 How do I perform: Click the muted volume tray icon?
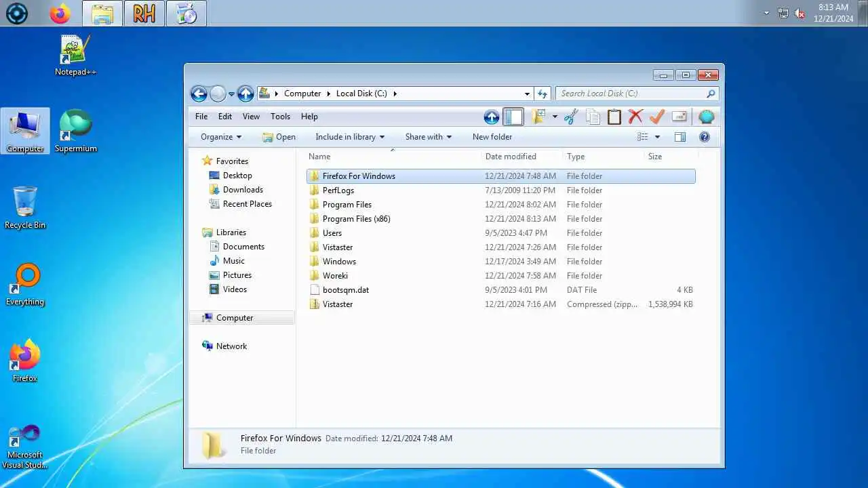[800, 14]
